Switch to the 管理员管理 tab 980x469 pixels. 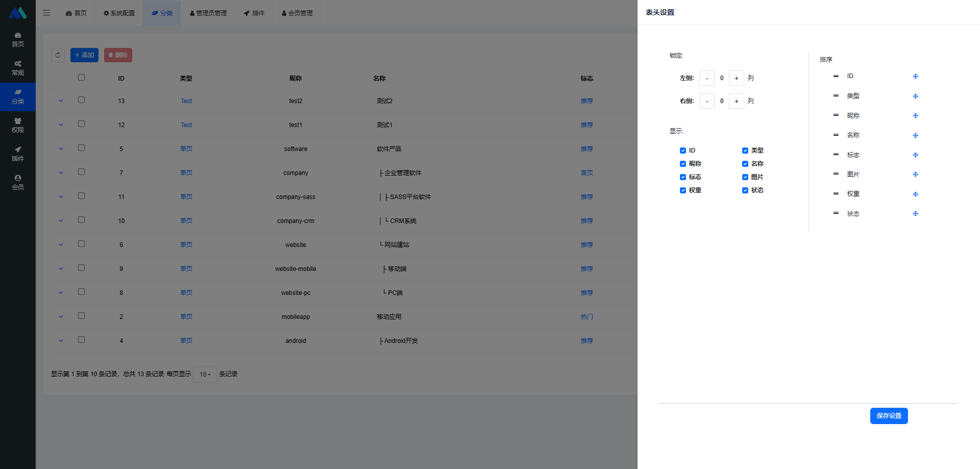coord(208,13)
